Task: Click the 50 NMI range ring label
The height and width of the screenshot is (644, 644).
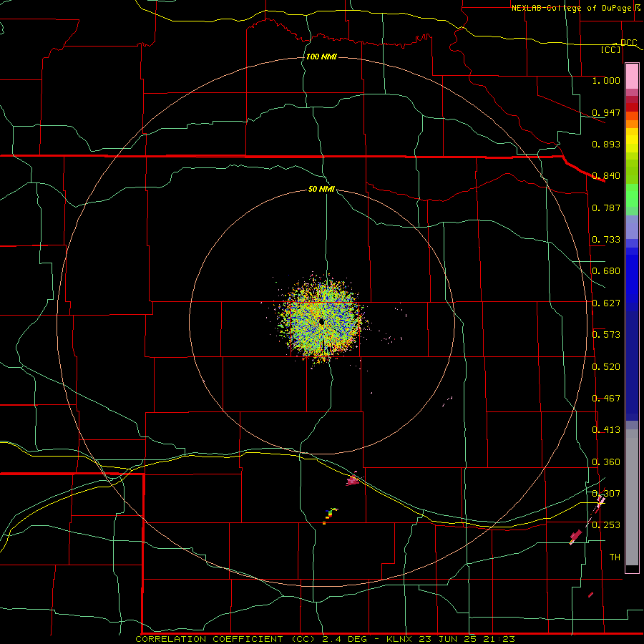Action: tap(321, 190)
